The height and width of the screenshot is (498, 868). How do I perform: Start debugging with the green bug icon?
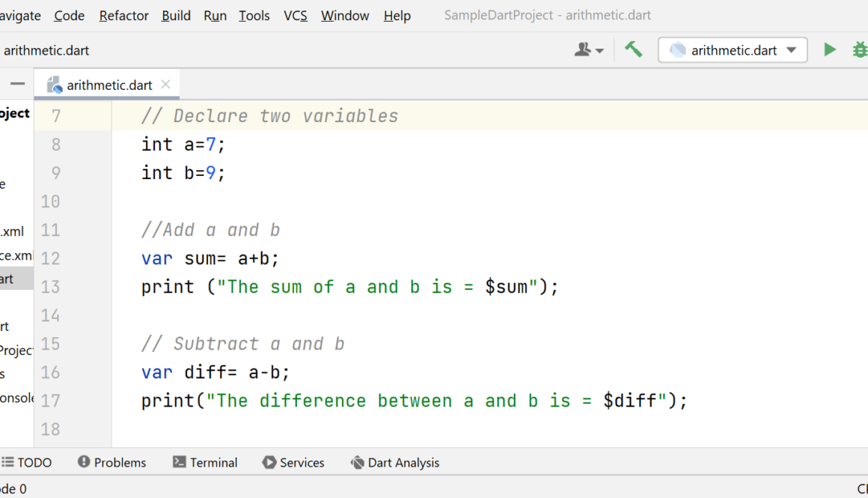861,50
